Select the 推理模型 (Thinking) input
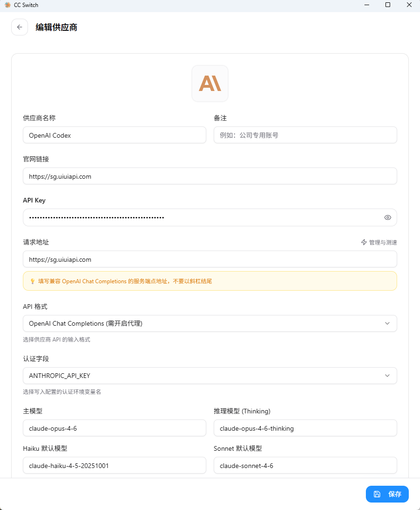The height and width of the screenshot is (510, 420). coord(305,428)
